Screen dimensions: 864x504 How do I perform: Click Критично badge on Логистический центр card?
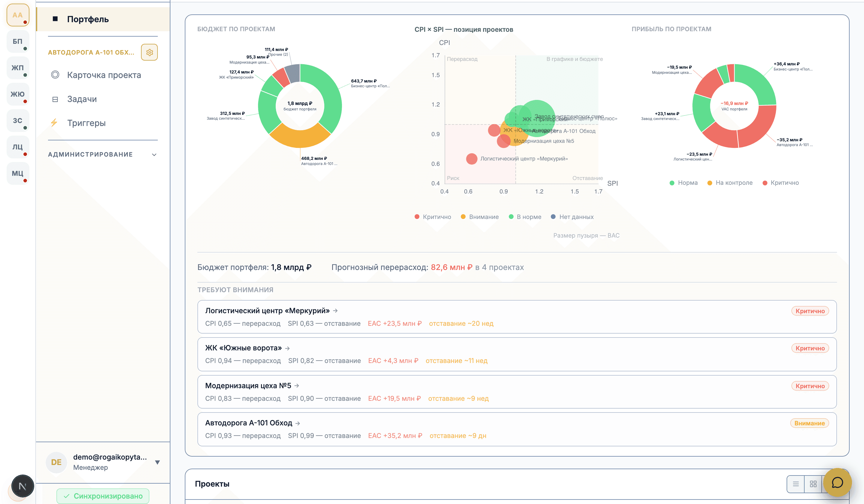(810, 311)
